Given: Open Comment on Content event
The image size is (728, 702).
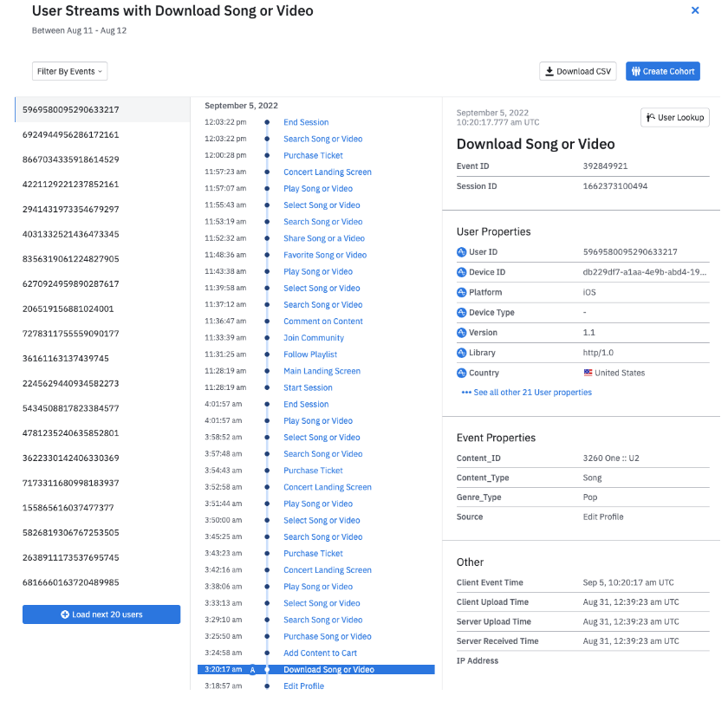Looking at the screenshot, I should (x=323, y=322).
